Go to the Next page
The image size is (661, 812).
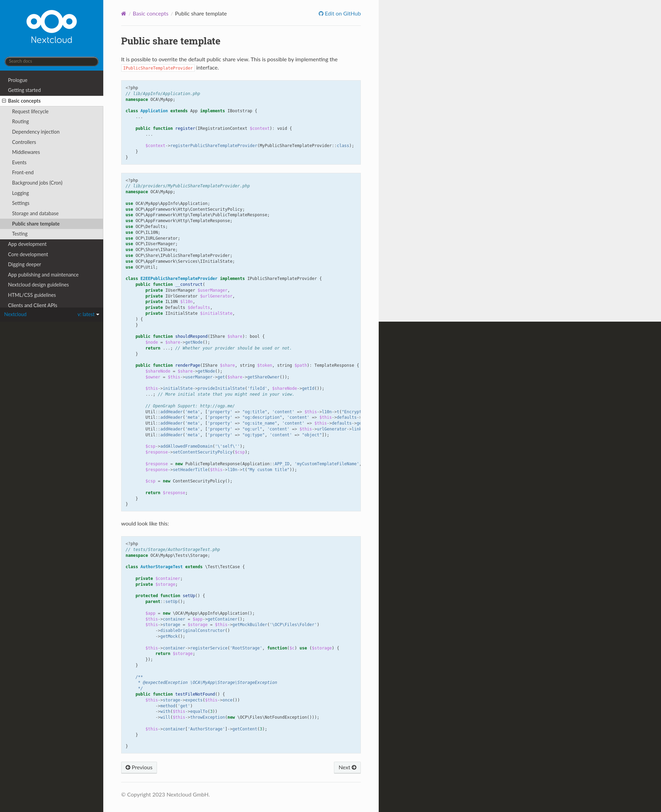347,768
